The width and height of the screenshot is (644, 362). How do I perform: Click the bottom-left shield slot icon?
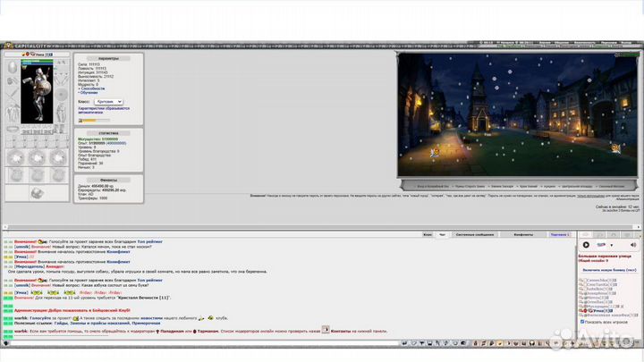click(x=13, y=175)
